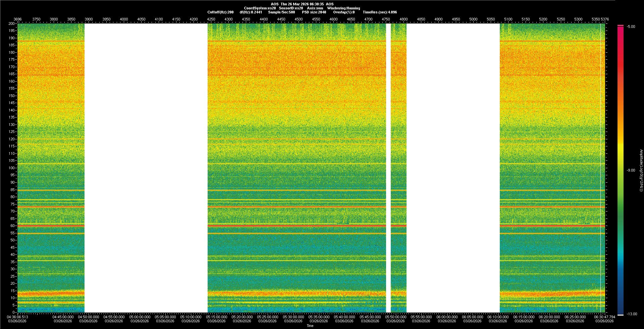The height and width of the screenshot is (329, 644).
Task: Click the Windowing:Hanning header text
Action: click(x=343, y=8)
